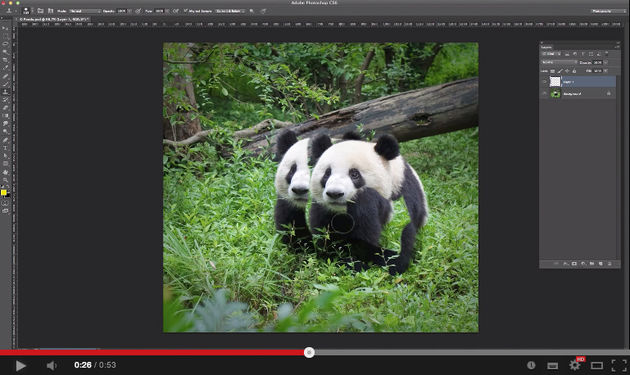Image resolution: width=630 pixels, height=375 pixels.
Task: Open the clone stamp Mode dropdown
Action: (x=85, y=11)
